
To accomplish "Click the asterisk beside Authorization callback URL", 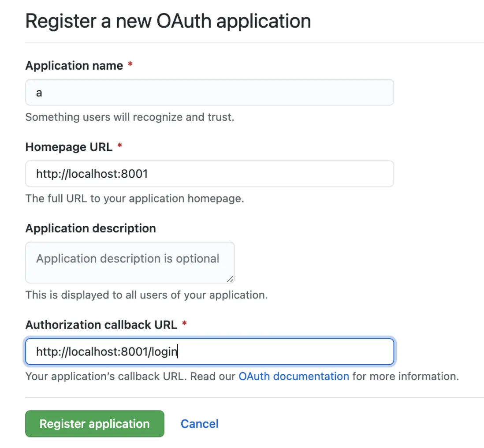I will point(184,325).
